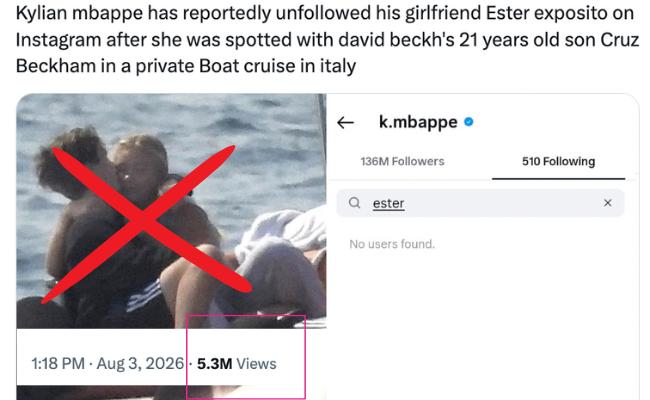Viewport: 650px width, 400px height.
Task: Select the 510 Following tab
Action: [558, 161]
